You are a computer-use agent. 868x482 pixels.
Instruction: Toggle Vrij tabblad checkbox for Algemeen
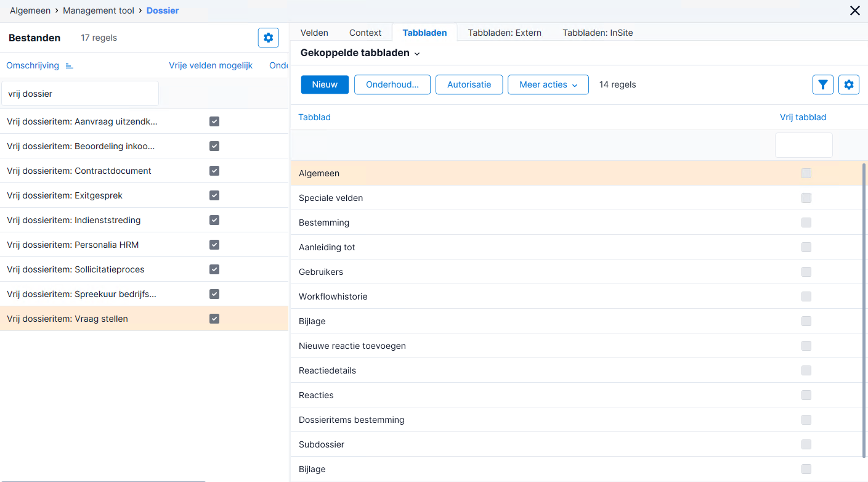pyautogui.click(x=806, y=173)
